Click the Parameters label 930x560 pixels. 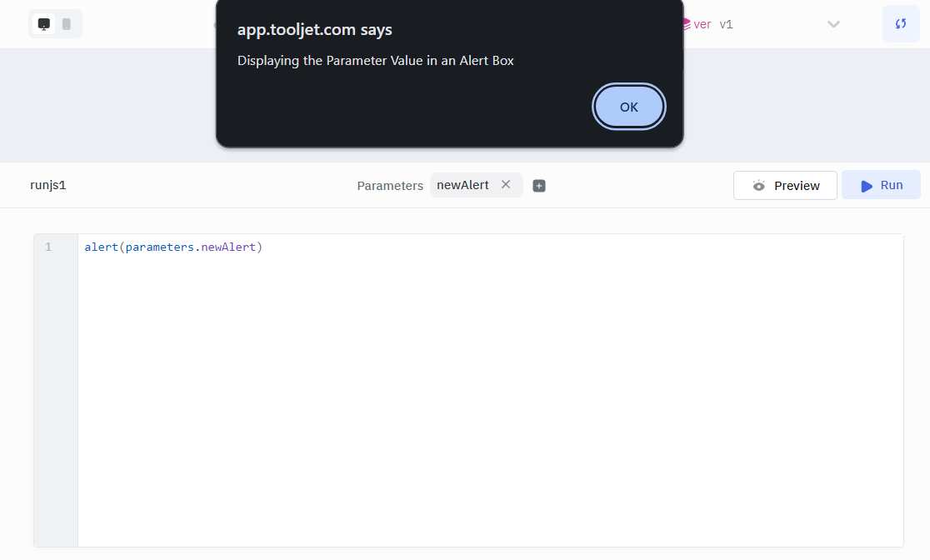(x=390, y=186)
